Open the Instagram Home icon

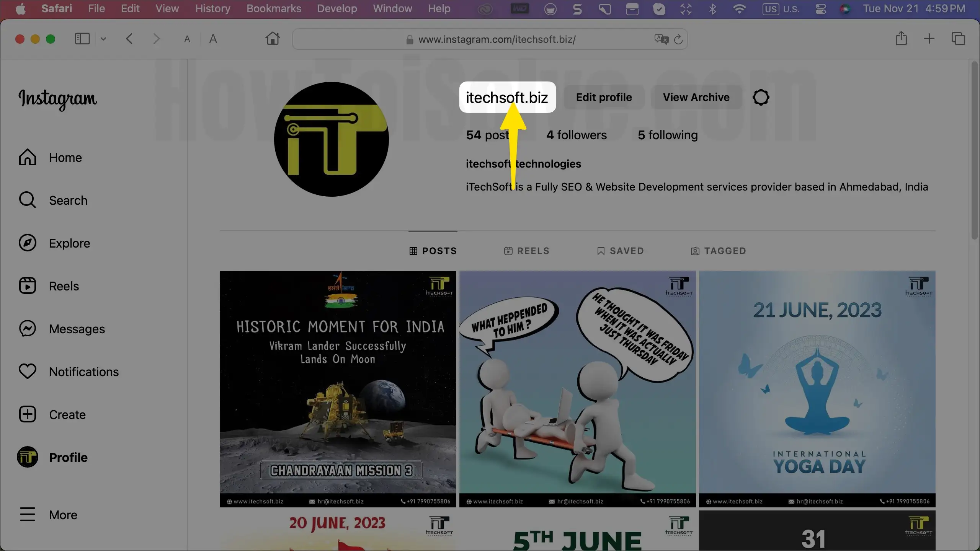(28, 157)
